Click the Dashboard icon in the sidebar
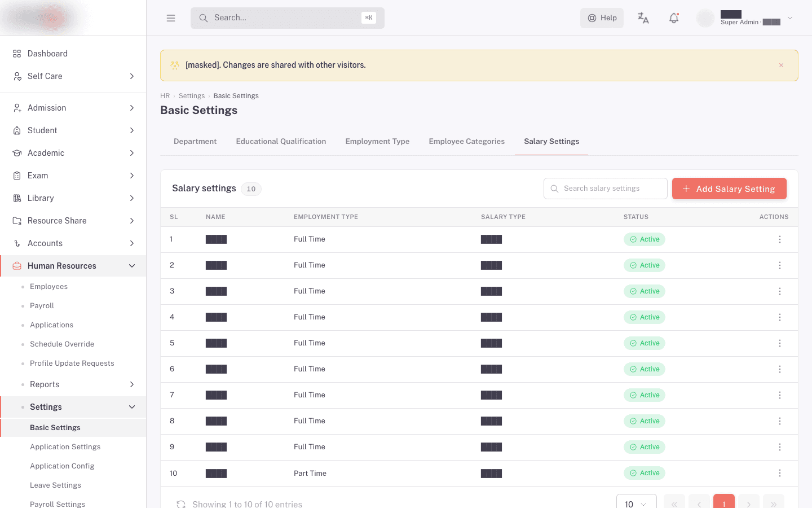Image resolution: width=812 pixels, height=508 pixels. tap(17, 54)
